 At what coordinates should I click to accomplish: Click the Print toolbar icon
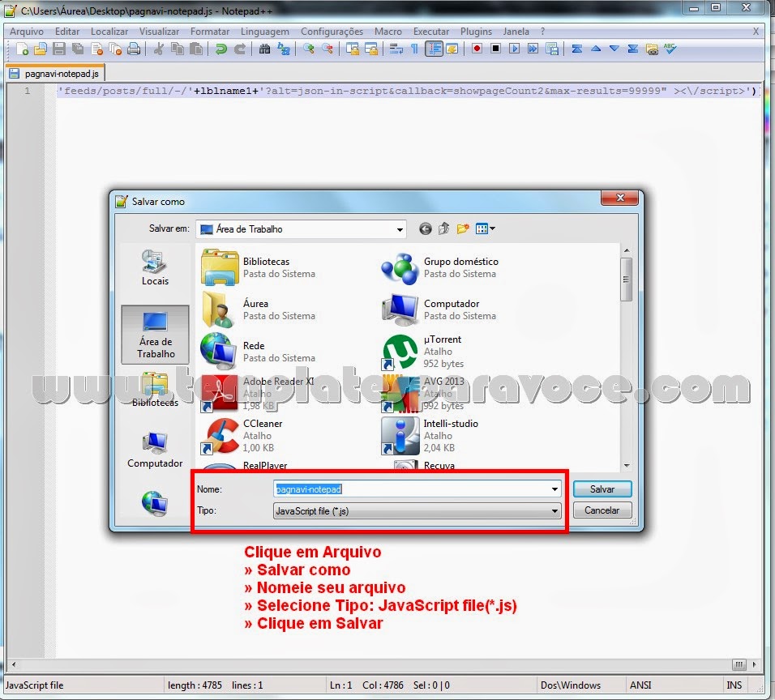(133, 49)
